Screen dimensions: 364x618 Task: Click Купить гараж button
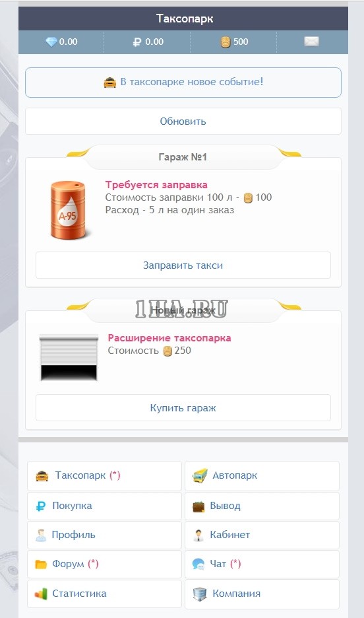pyautogui.click(x=183, y=408)
